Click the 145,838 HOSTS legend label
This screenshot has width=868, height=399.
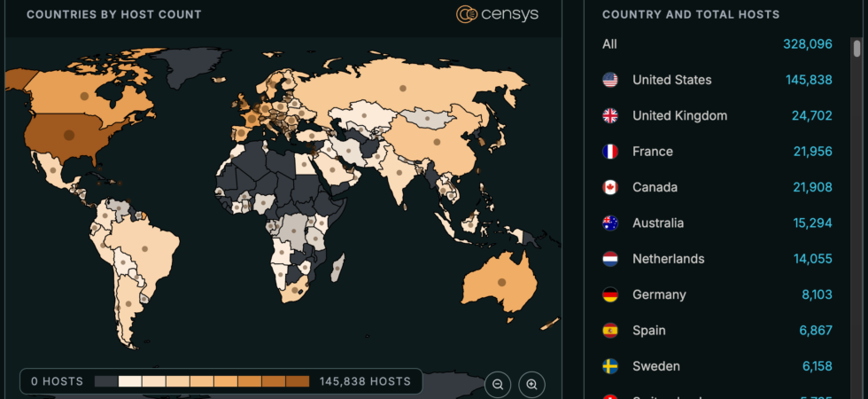(365, 381)
